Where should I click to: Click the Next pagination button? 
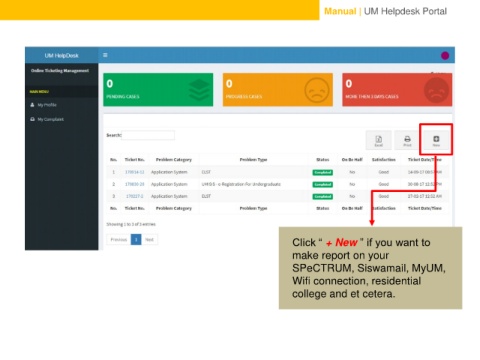pos(149,239)
